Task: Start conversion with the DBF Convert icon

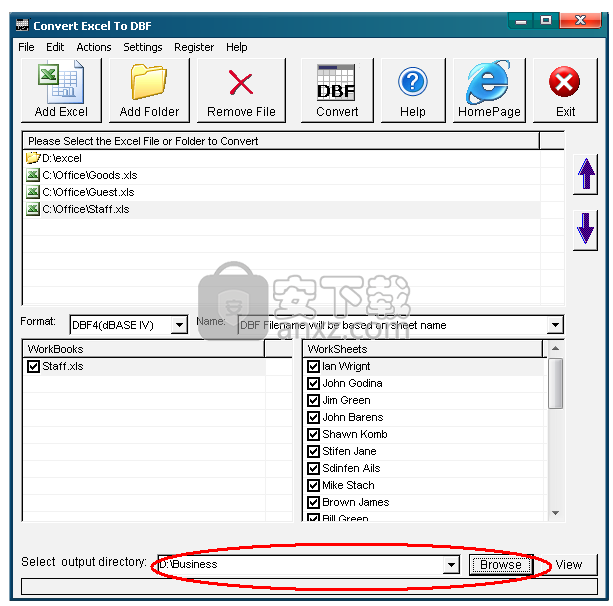Action: pyautogui.click(x=337, y=82)
